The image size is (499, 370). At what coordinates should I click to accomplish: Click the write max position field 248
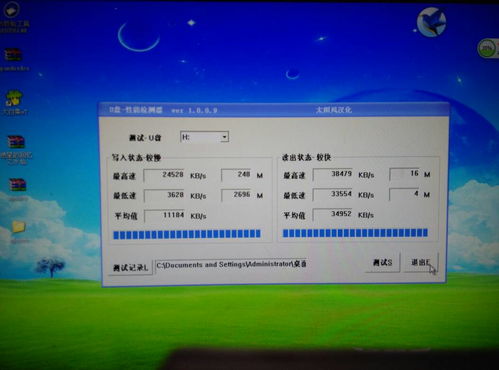coord(236,175)
